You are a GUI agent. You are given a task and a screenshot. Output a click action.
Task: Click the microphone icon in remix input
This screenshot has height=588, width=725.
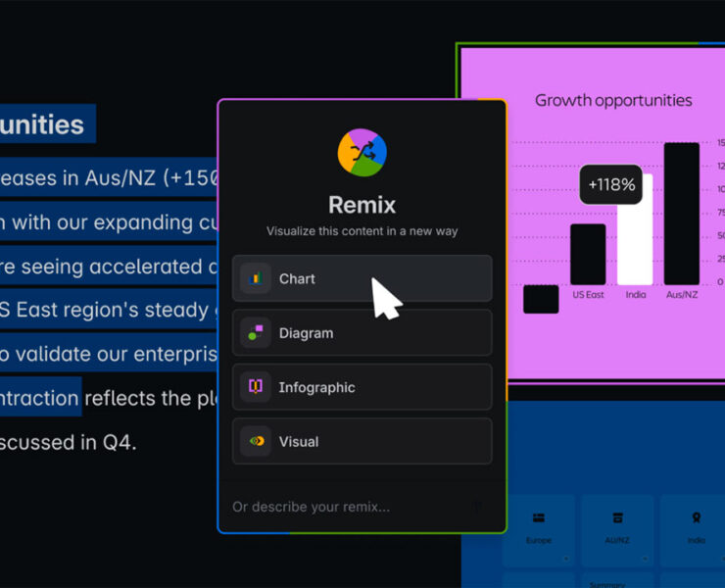[x=477, y=507]
